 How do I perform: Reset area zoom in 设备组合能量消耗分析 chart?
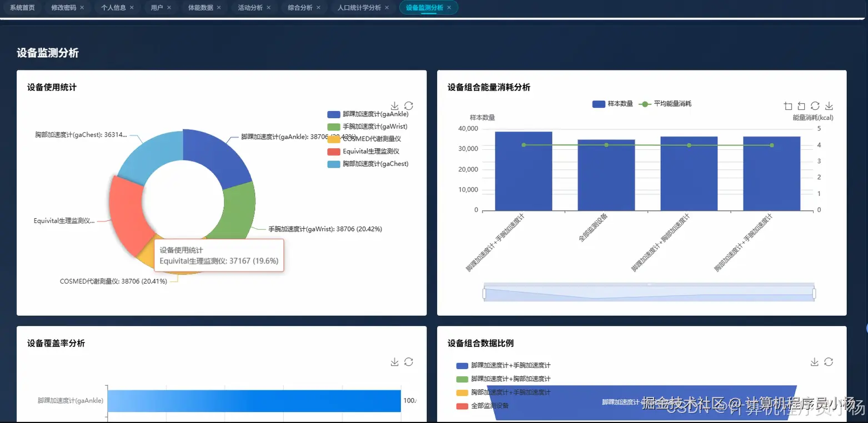click(x=801, y=106)
